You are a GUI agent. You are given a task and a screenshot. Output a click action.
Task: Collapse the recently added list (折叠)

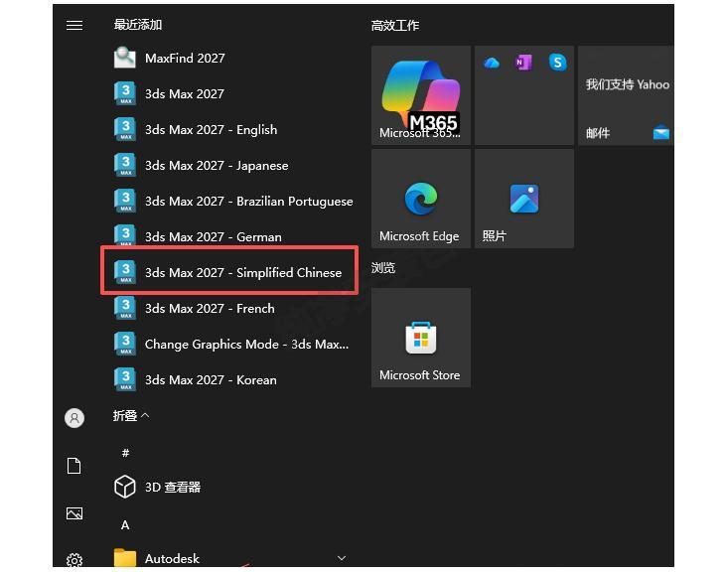pyautogui.click(x=131, y=415)
